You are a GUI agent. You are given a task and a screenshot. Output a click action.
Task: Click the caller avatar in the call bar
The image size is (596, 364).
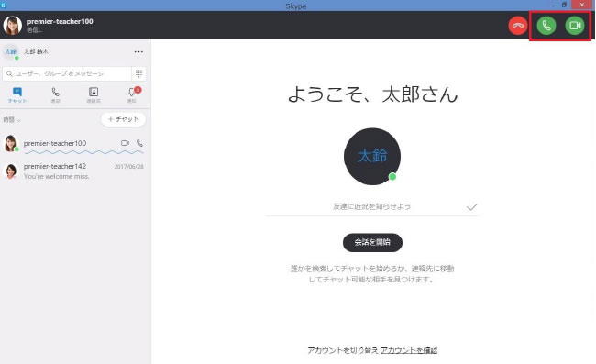[13, 26]
